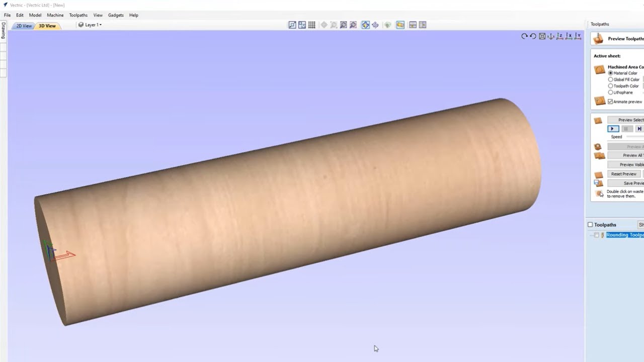Click the Reset Preview wood block icon

[598, 174]
